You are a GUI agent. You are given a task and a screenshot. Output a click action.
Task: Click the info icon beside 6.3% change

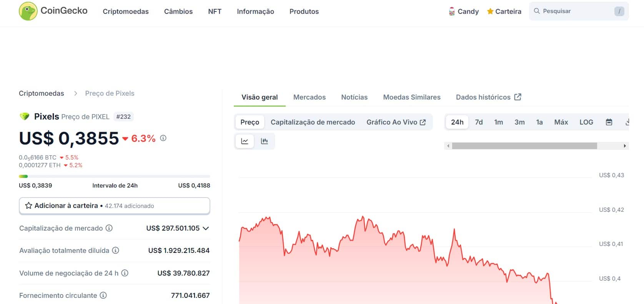click(x=163, y=138)
